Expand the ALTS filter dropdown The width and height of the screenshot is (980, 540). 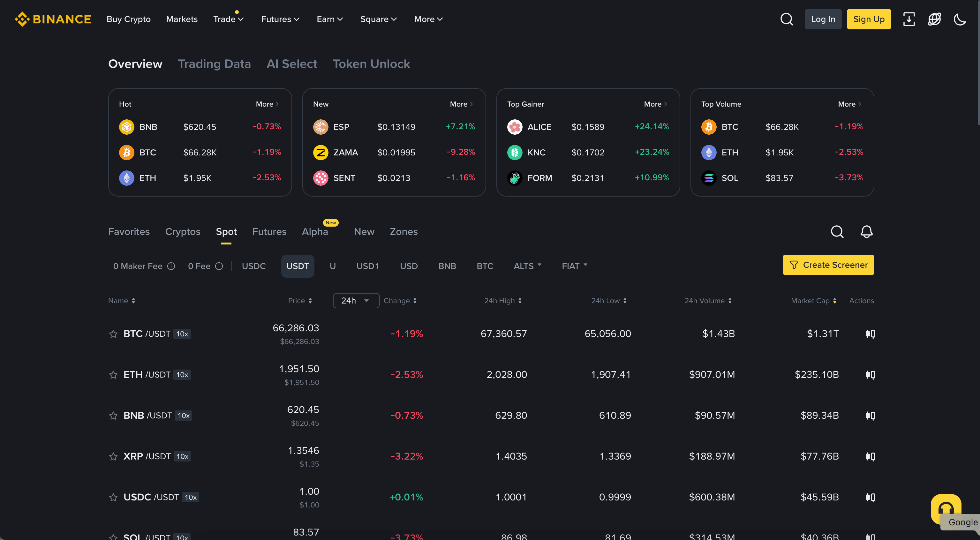tap(527, 266)
